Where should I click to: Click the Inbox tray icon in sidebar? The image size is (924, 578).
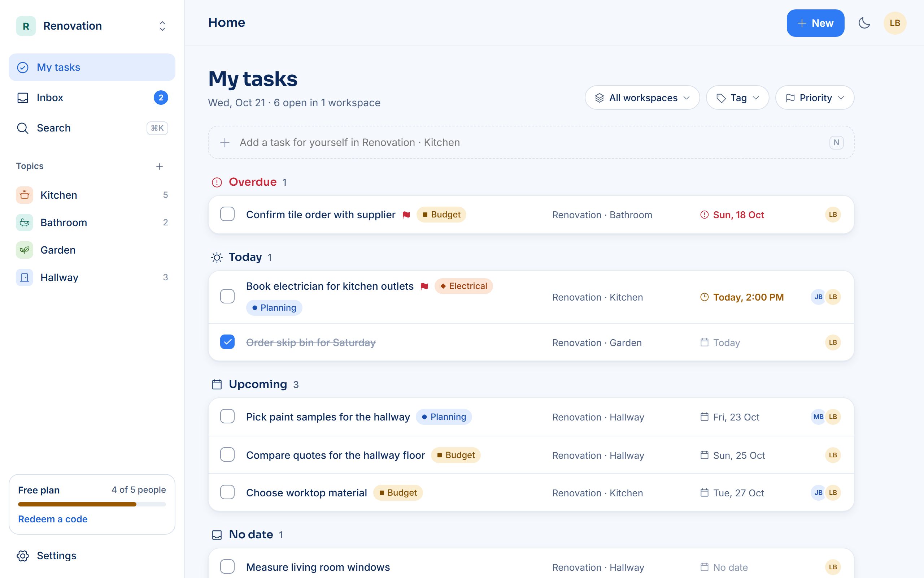coord(23,98)
